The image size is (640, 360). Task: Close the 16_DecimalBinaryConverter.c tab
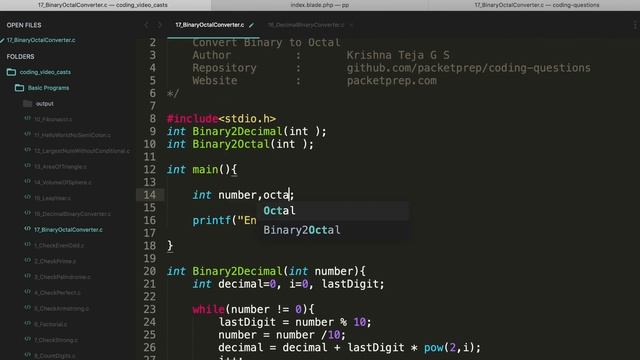[x=351, y=25]
